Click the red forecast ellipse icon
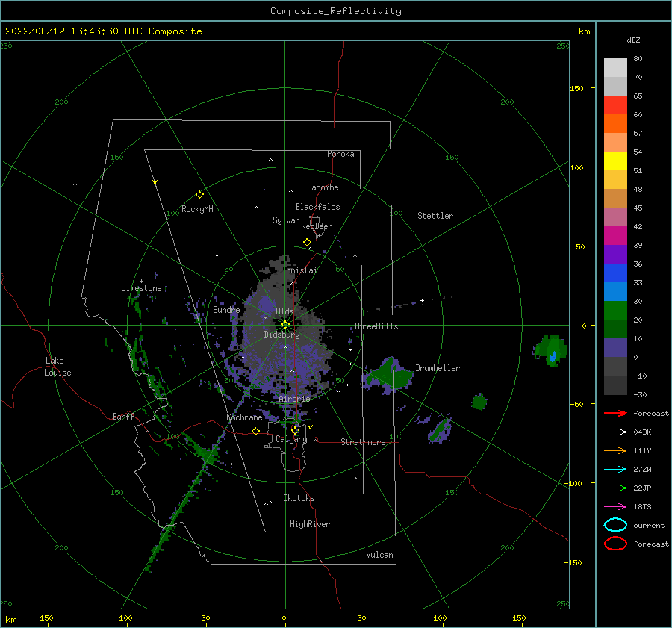672x628 pixels. pyautogui.click(x=615, y=544)
